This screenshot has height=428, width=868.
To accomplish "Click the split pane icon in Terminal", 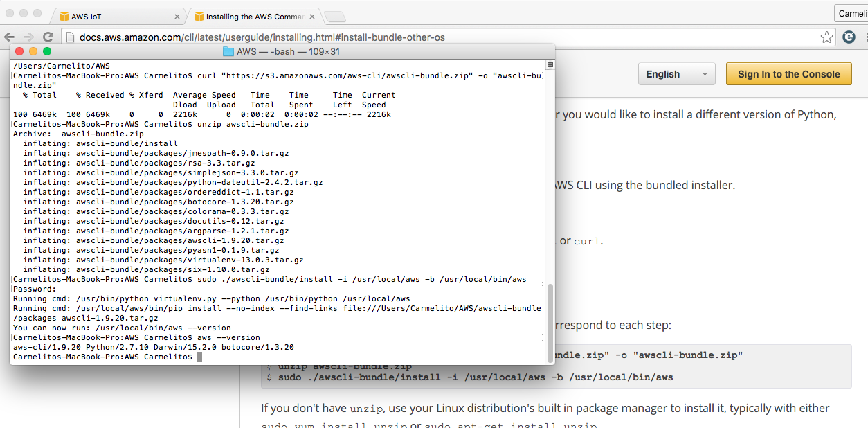I will [550, 65].
